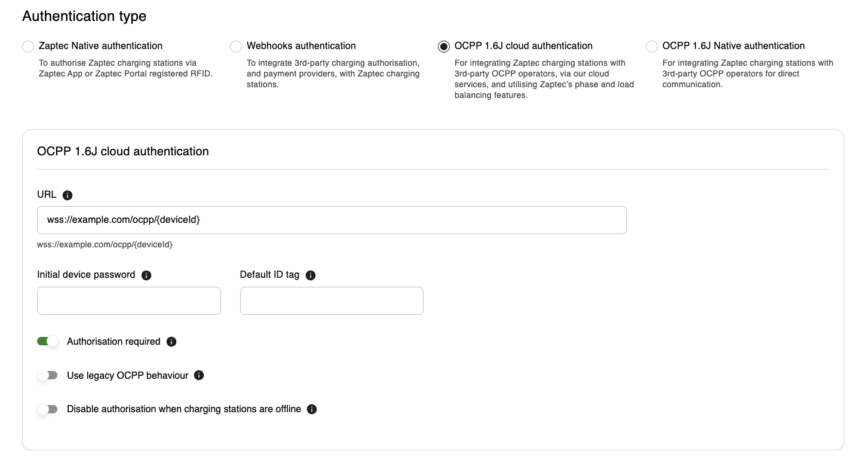Disable the Authorisation required toggle

click(x=48, y=341)
